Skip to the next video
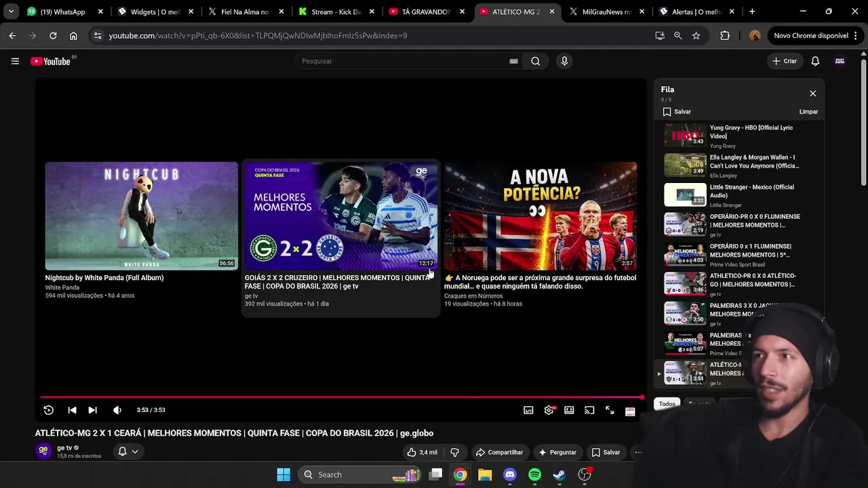The height and width of the screenshot is (488, 868). 93,410
